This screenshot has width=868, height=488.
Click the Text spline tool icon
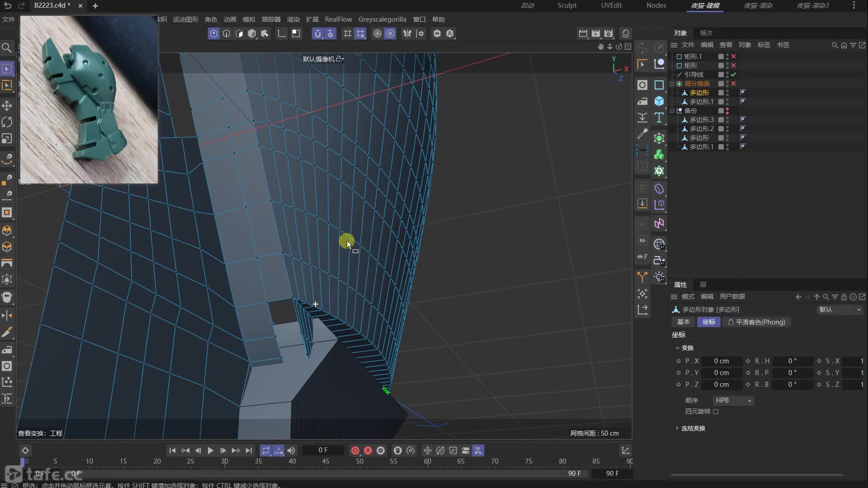(659, 117)
